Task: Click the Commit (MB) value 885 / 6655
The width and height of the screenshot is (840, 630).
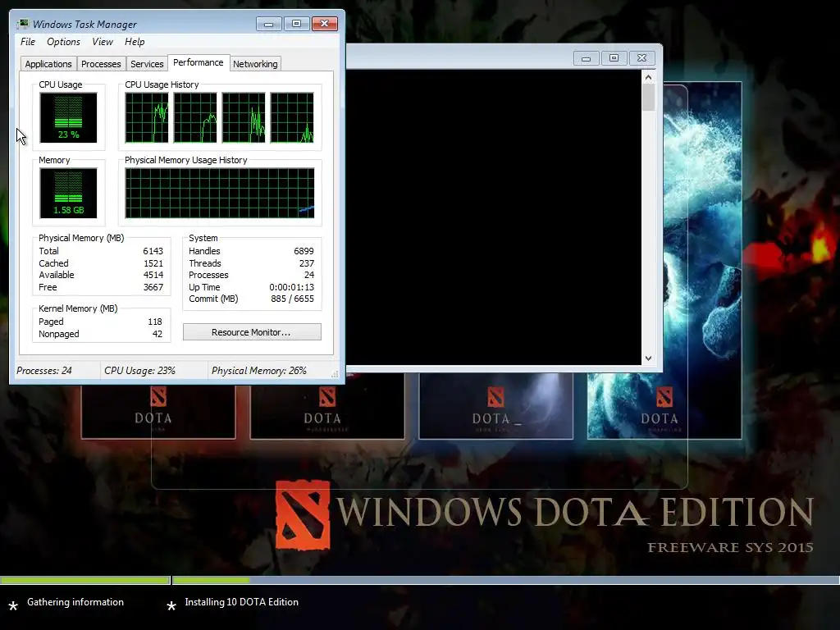Action: (293, 299)
